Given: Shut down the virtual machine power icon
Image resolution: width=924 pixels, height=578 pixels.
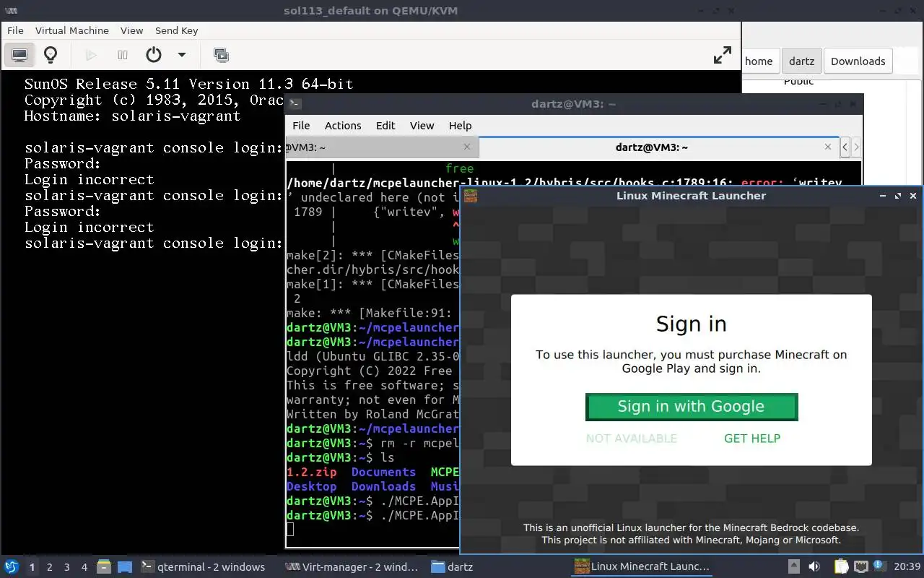Looking at the screenshot, I should [153, 55].
